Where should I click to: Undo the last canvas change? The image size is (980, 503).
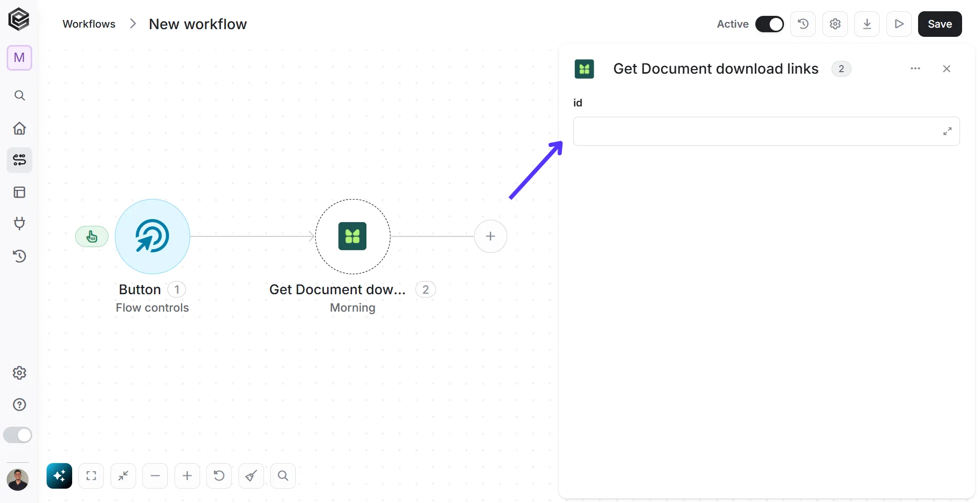219,476
